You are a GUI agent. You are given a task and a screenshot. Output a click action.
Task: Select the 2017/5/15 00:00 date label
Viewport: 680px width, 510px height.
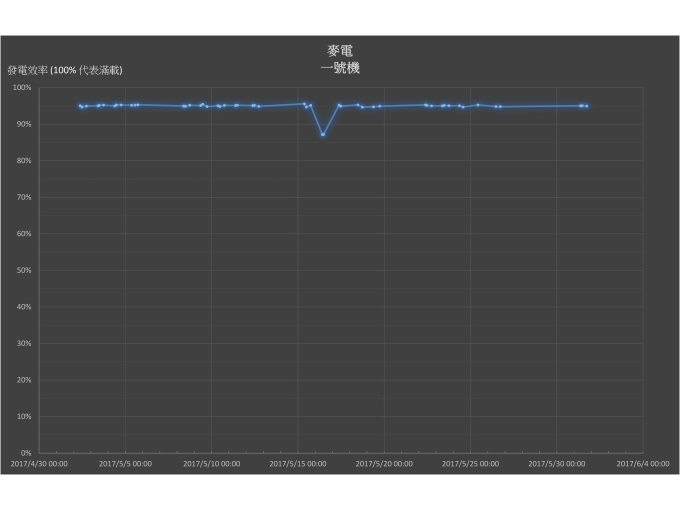pyautogui.click(x=297, y=464)
